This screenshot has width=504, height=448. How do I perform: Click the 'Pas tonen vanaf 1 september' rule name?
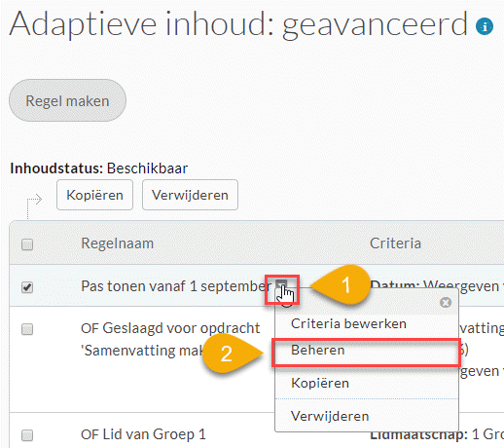tap(176, 286)
